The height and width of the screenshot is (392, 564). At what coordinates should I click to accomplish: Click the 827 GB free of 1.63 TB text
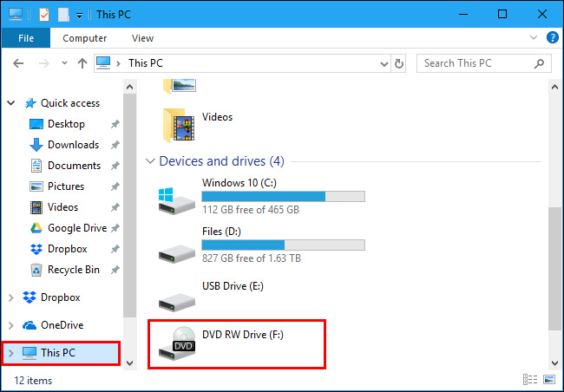251,258
